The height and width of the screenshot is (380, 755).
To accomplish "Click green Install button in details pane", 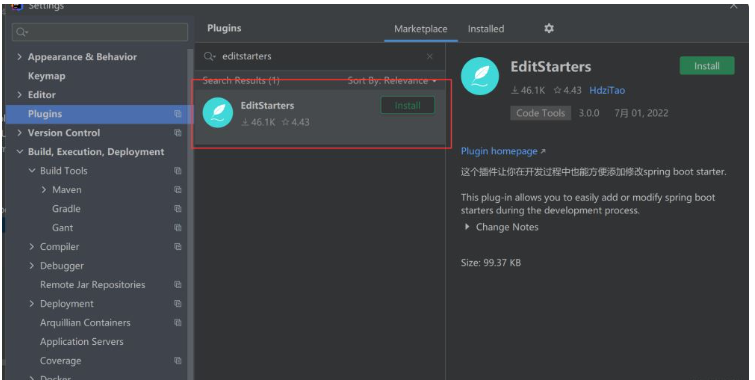I will (x=707, y=66).
